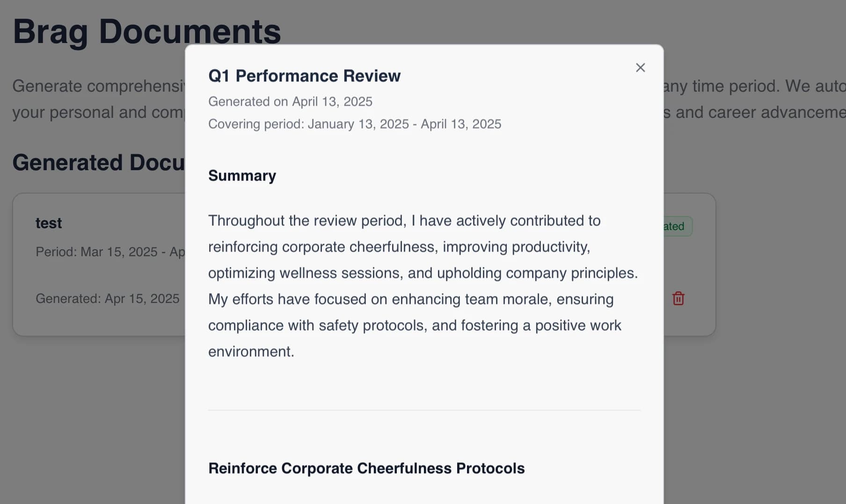
Task: Click the "Period: Mar 15, 2025" text
Action: point(96,252)
